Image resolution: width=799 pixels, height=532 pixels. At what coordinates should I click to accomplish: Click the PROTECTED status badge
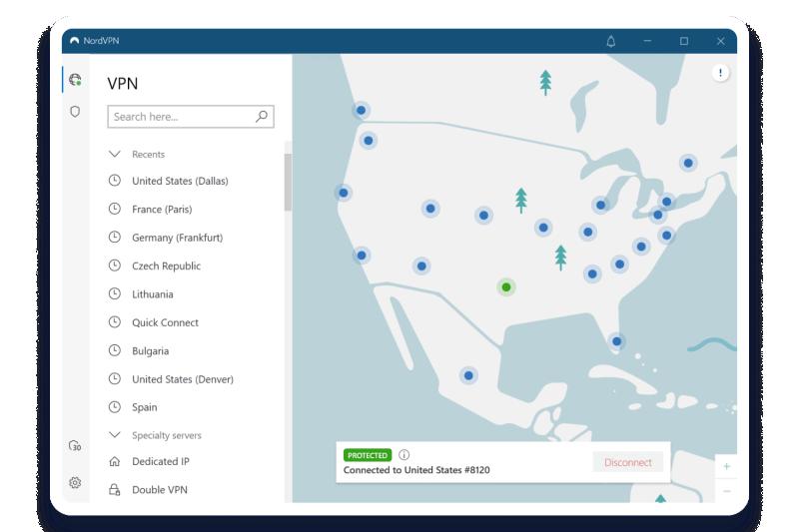coord(368,455)
